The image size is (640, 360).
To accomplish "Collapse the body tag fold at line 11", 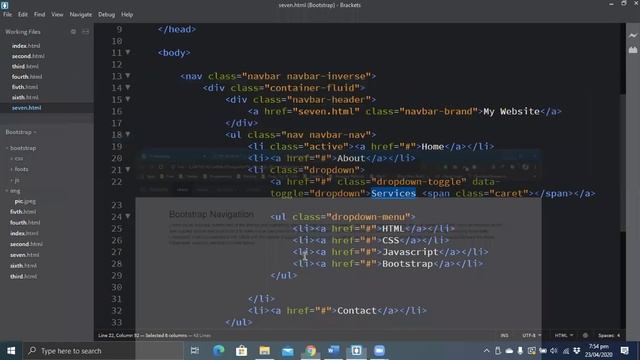I will [x=128, y=52].
